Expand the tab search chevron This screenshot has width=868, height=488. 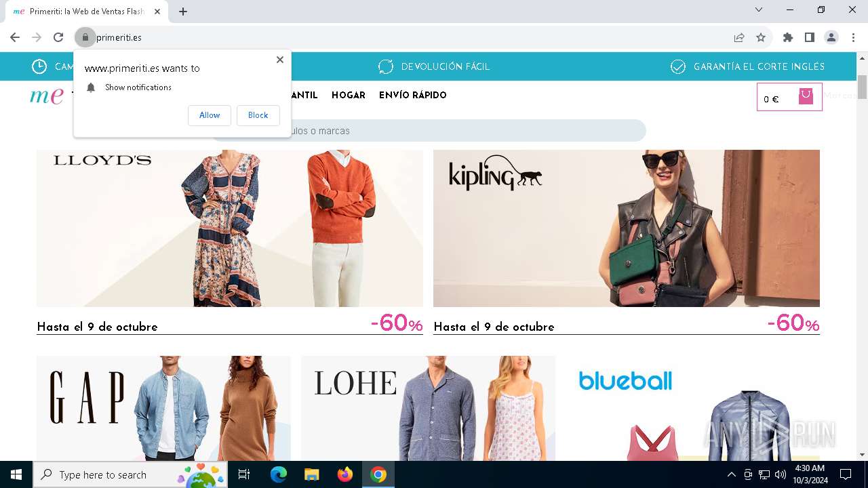coord(759,9)
